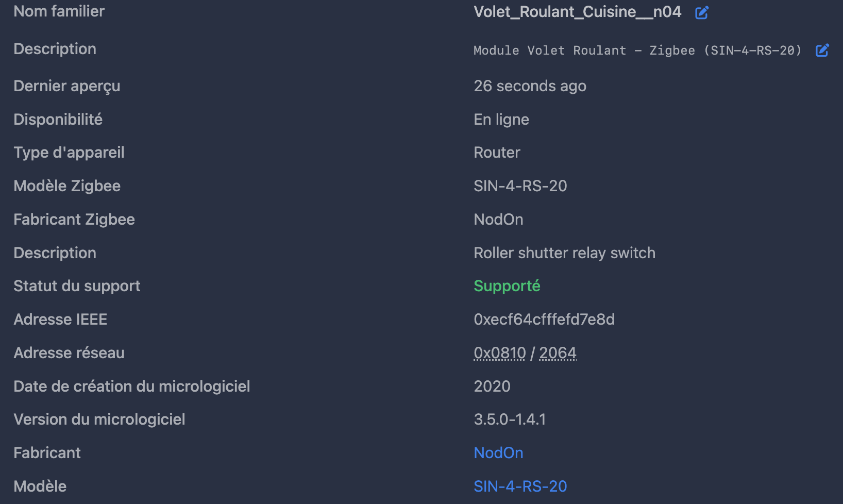Open the SIN-4-RS-20 model link
Screen dimensions: 843x504
[x=520, y=486]
